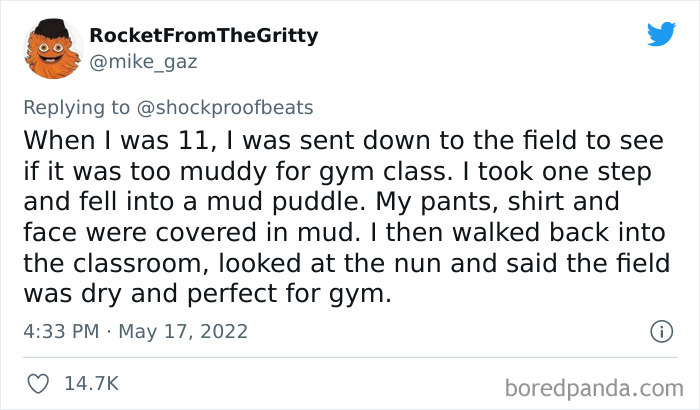Click the phrase 'fell into a mud puddle'
700x410 pixels.
(220, 199)
